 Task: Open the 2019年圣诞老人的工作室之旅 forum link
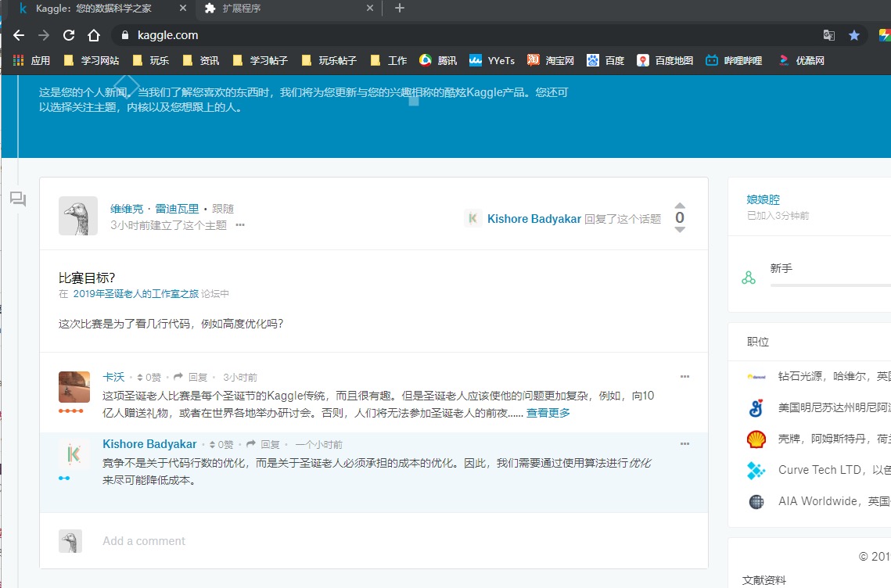pos(135,294)
